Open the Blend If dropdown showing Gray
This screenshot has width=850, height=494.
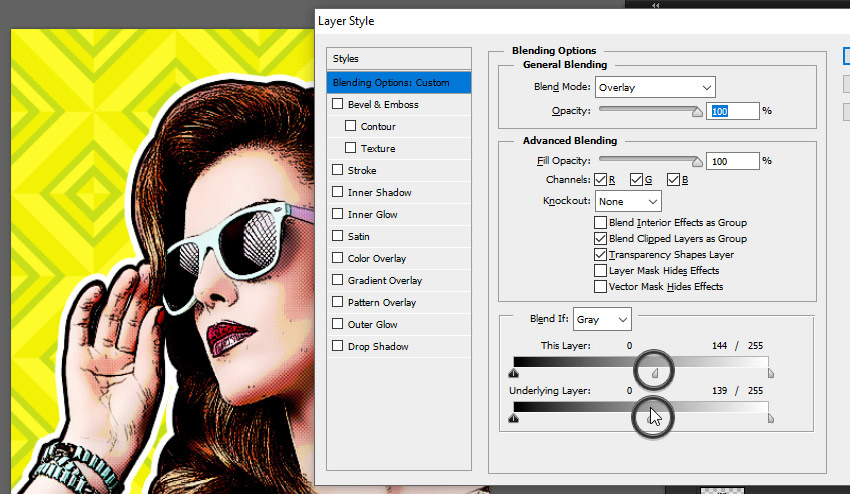602,319
